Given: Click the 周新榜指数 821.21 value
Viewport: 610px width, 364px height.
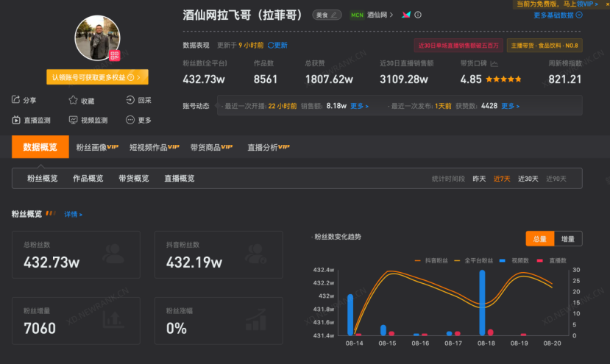Looking at the screenshot, I should click(565, 79).
